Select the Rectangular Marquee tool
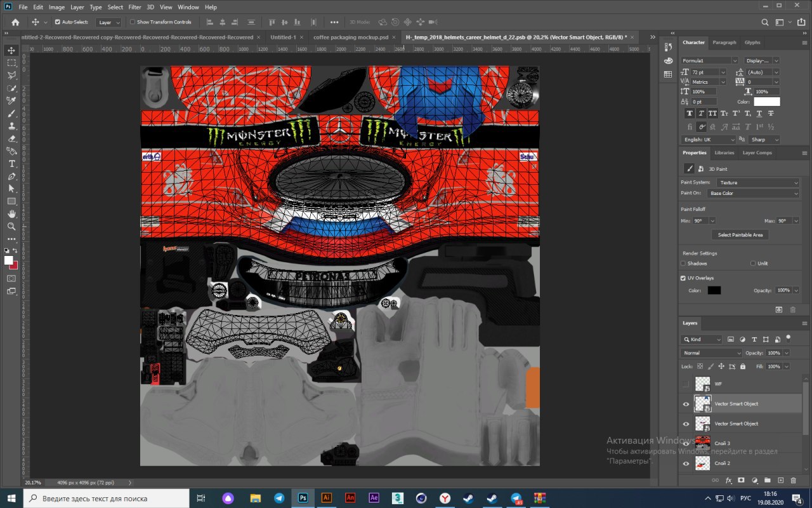The height and width of the screenshot is (508, 812). [x=11, y=63]
